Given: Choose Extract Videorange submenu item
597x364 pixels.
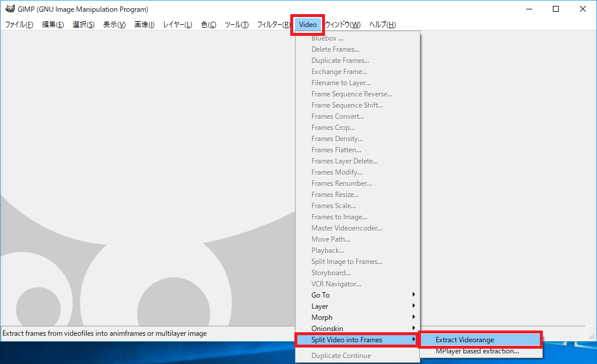Looking at the screenshot, I should [x=481, y=340].
